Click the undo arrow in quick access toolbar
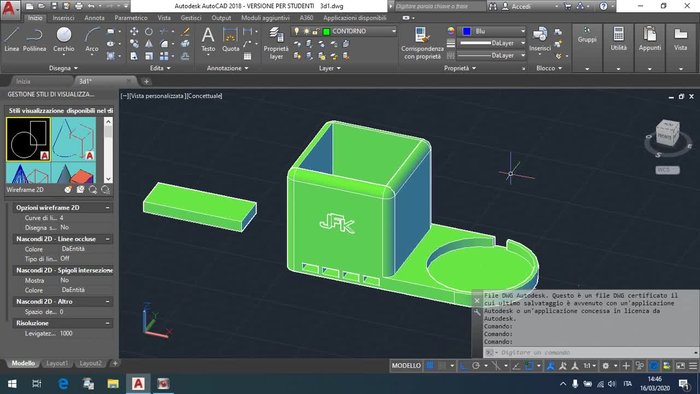 (91, 6)
